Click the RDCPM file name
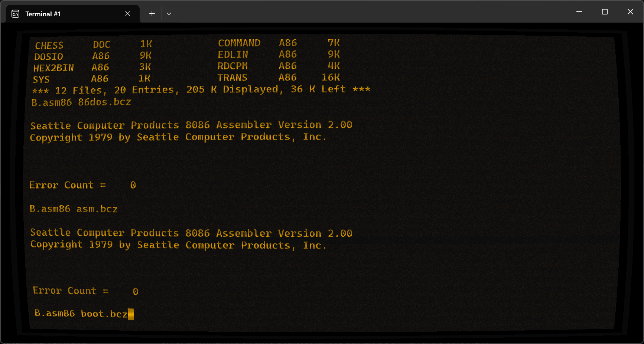This screenshot has width=644, height=344. [232, 66]
